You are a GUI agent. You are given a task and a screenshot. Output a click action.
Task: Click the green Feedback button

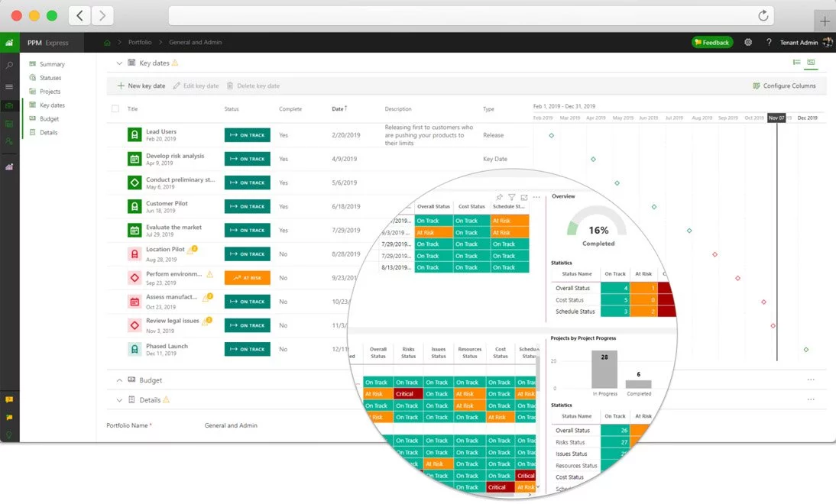coord(711,42)
